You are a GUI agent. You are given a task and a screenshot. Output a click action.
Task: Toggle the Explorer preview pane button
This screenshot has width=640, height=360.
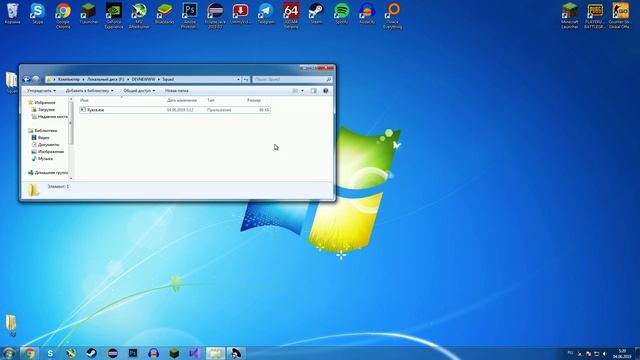[x=313, y=91]
